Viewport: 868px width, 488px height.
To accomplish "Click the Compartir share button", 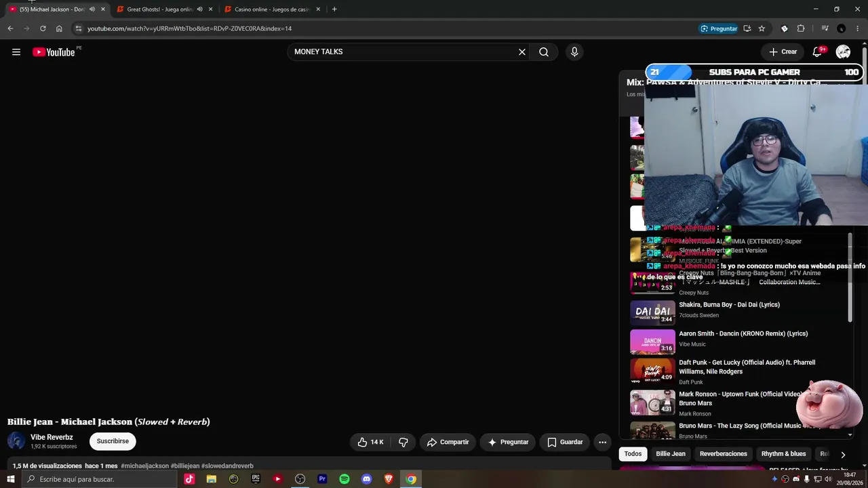I will click(x=448, y=442).
